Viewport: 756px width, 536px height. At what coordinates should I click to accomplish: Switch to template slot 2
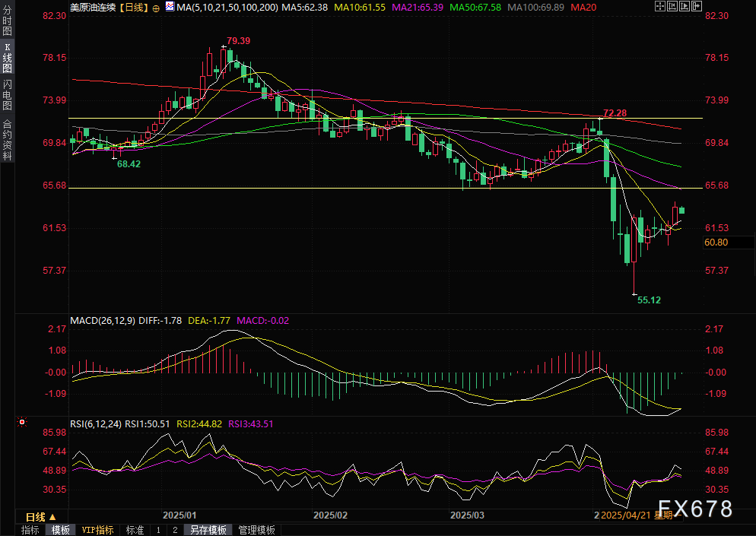click(x=174, y=530)
